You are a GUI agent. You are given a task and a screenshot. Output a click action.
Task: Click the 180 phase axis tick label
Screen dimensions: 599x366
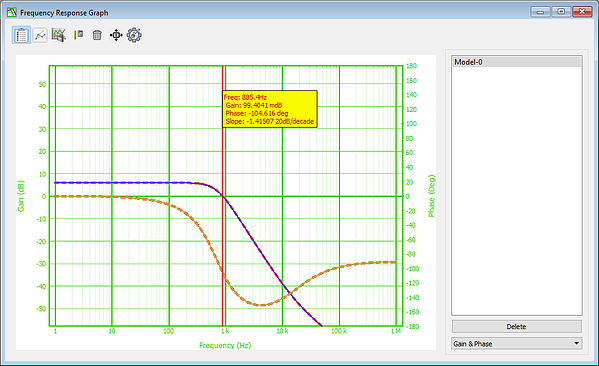point(411,66)
